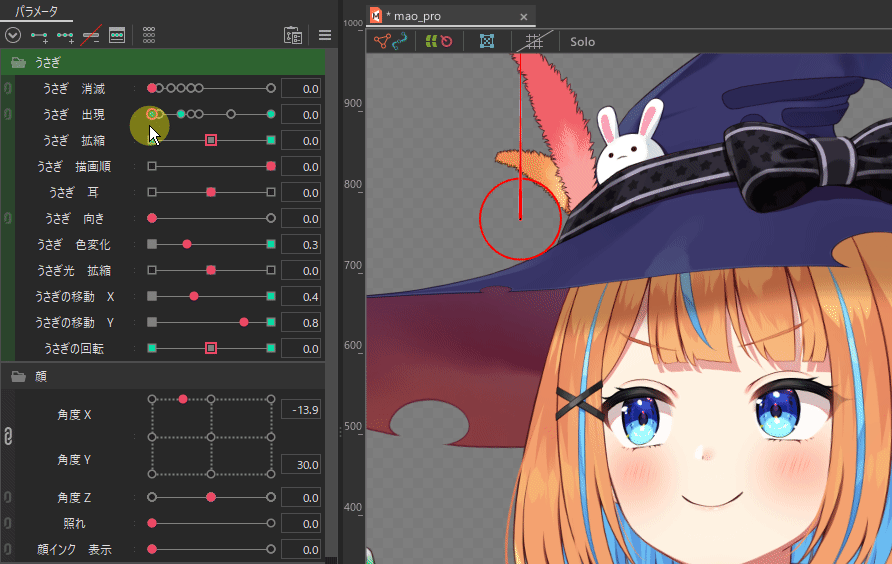The image size is (892, 564).
Task: Click the white rabbit on the hat
Action: 629,141
